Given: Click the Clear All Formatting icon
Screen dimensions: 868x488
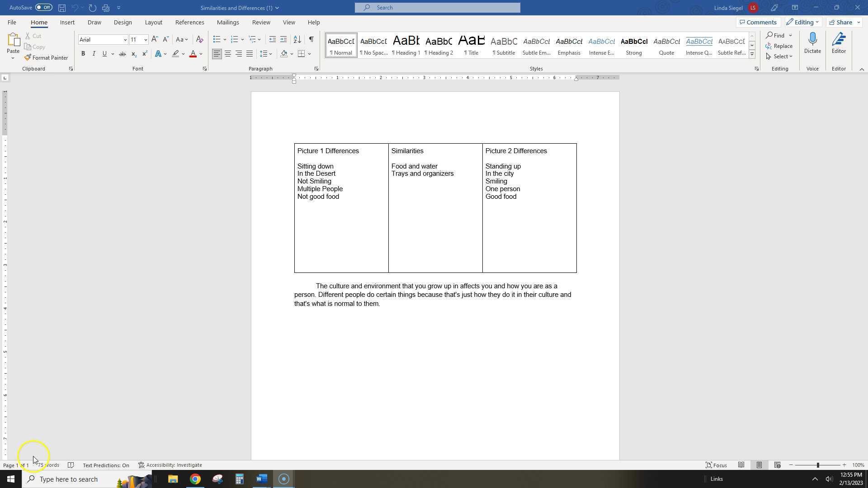Looking at the screenshot, I should 199,40.
